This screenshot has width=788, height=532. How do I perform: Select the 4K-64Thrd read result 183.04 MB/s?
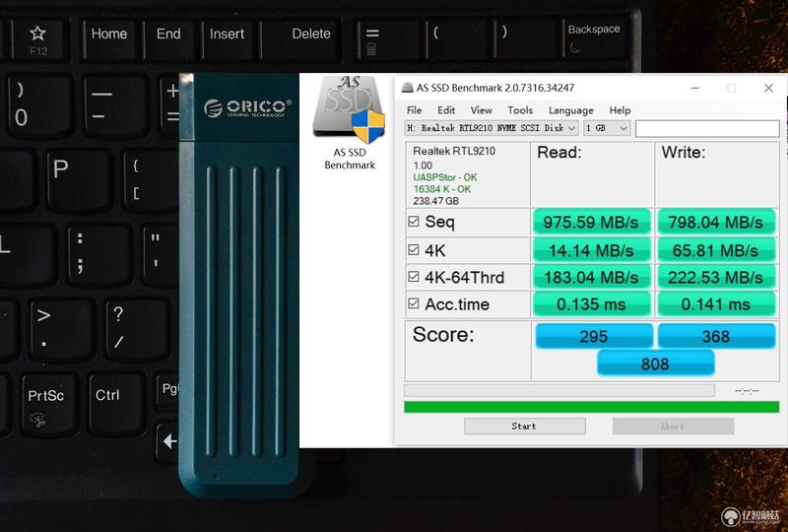coord(592,277)
